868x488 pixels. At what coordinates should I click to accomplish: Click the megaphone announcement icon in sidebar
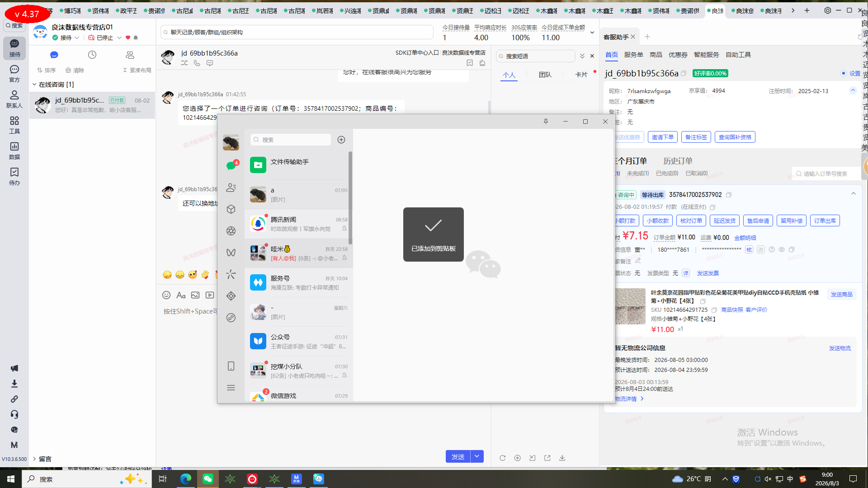click(x=14, y=368)
